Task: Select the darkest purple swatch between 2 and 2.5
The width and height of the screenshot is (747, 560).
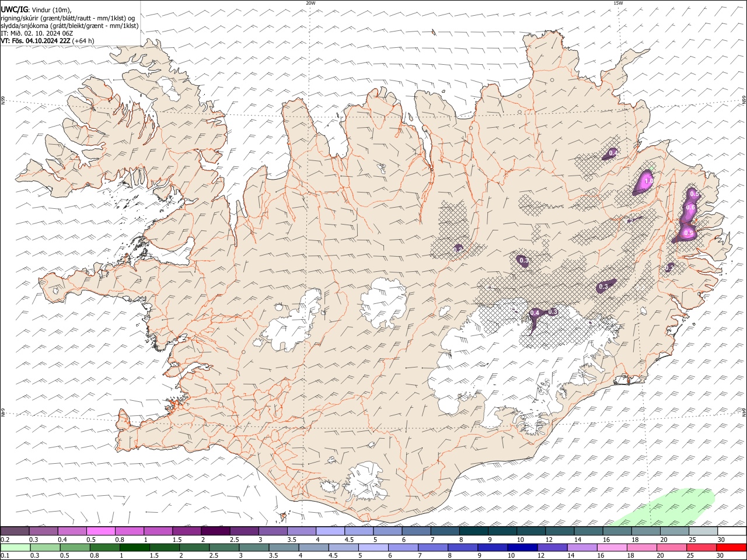Action: point(215,531)
